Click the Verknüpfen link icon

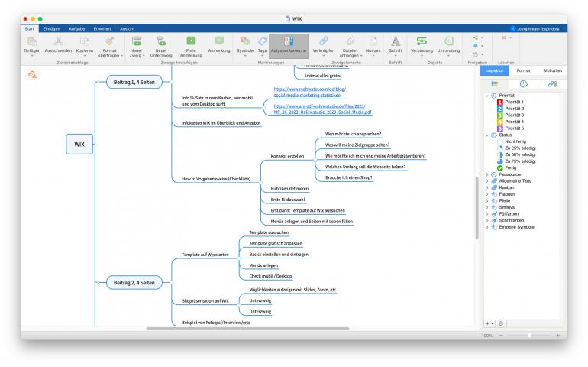[324, 41]
